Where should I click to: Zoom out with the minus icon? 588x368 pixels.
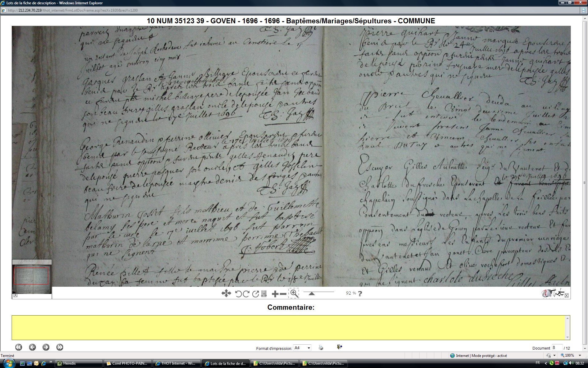pos(283,294)
